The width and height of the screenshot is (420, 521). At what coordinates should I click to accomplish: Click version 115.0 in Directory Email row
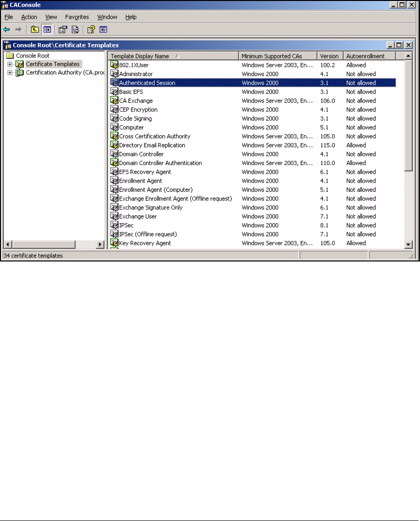pyautogui.click(x=327, y=145)
